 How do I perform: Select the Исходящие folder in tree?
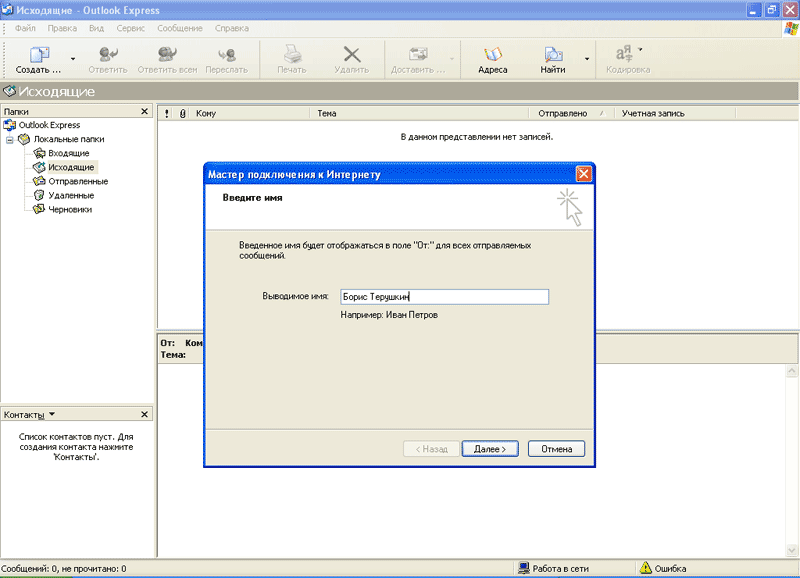click(x=71, y=167)
